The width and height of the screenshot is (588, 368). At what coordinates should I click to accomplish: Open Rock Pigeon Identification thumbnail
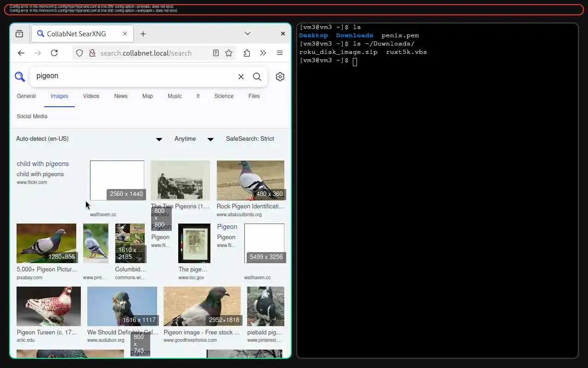pyautogui.click(x=250, y=180)
